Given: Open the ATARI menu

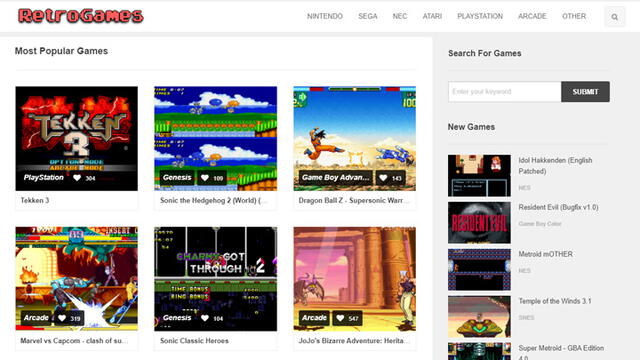Looking at the screenshot, I should (432, 16).
